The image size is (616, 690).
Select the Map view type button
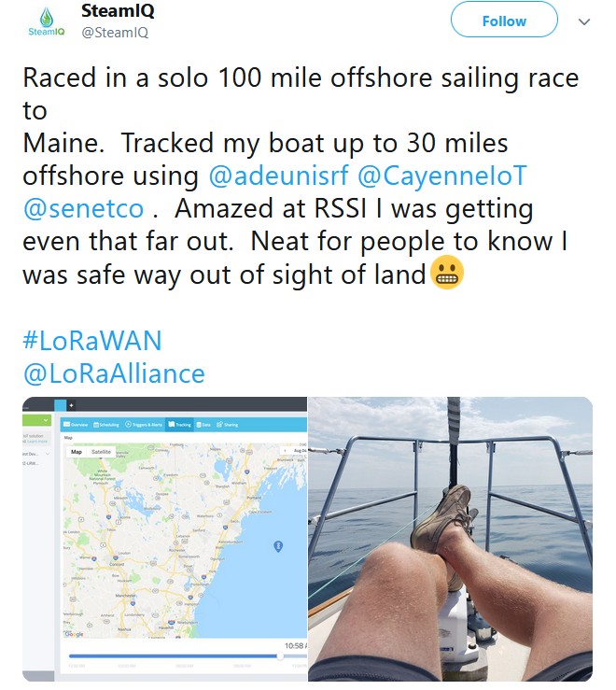coord(77,452)
